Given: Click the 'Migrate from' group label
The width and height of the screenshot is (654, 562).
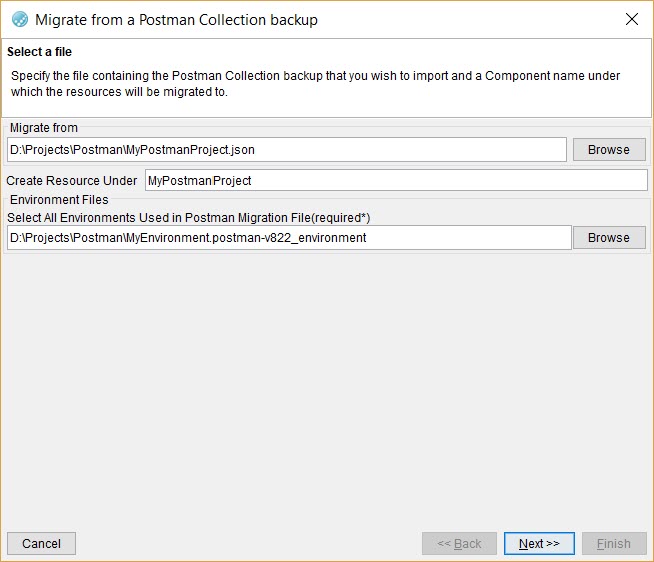Looking at the screenshot, I should [x=43, y=128].
